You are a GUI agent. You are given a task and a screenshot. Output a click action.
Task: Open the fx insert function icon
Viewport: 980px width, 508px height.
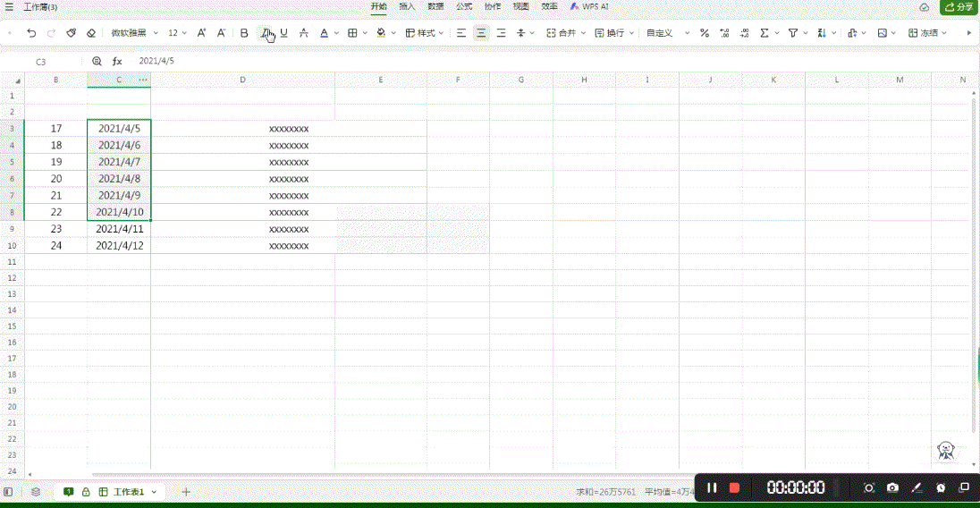coord(117,61)
